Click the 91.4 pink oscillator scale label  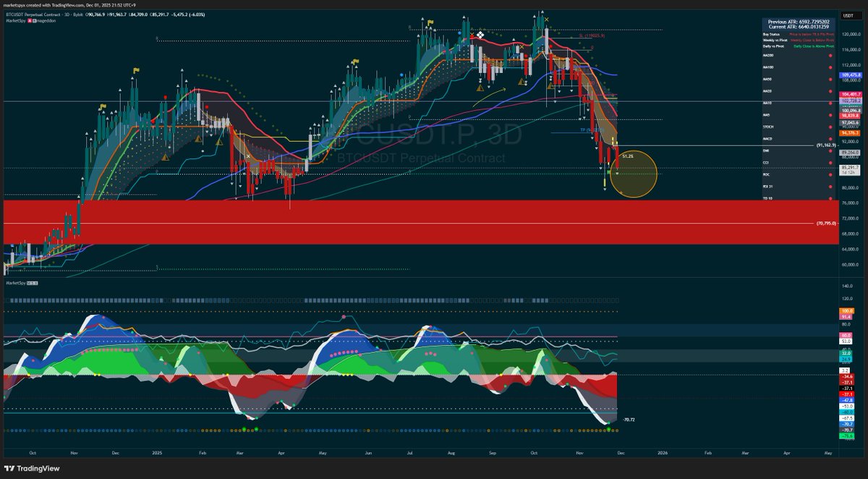[846, 317]
